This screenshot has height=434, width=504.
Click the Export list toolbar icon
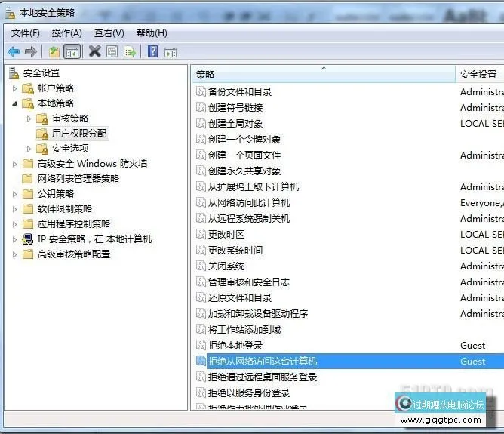click(130, 51)
